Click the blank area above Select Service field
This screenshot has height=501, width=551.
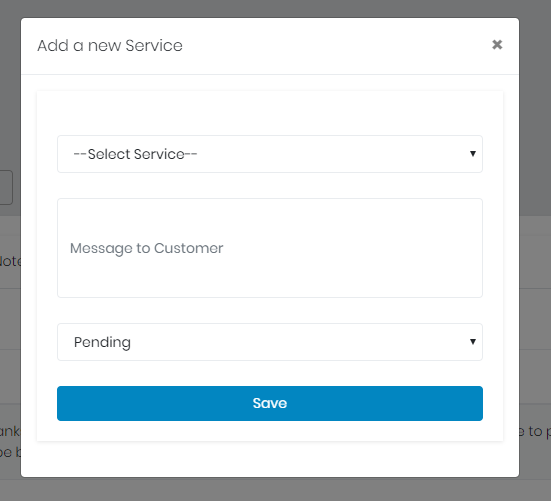(x=270, y=113)
